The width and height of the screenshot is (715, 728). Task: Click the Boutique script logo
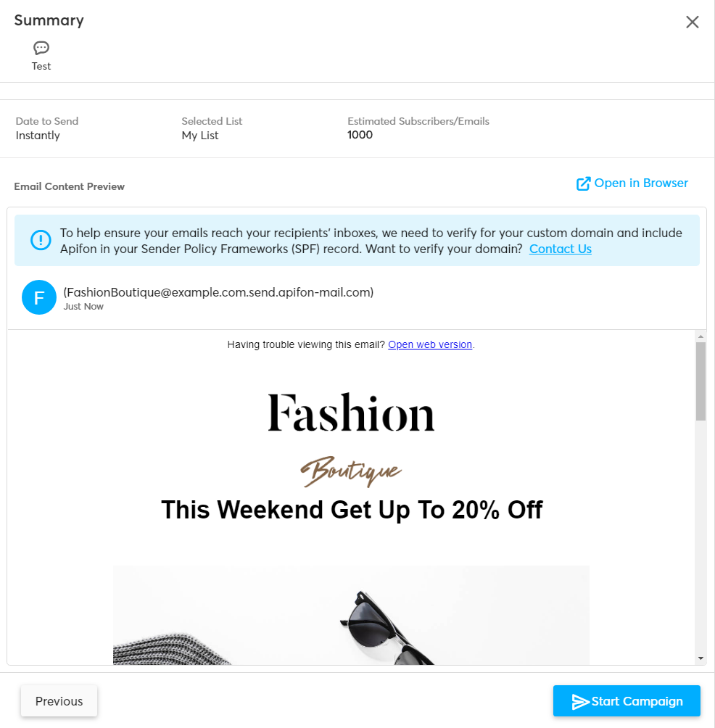(x=351, y=472)
